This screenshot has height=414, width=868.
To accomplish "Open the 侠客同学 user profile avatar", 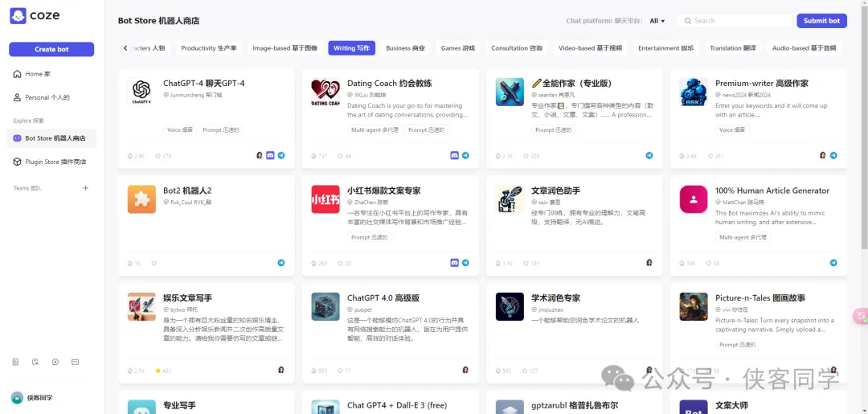I will (x=17, y=397).
